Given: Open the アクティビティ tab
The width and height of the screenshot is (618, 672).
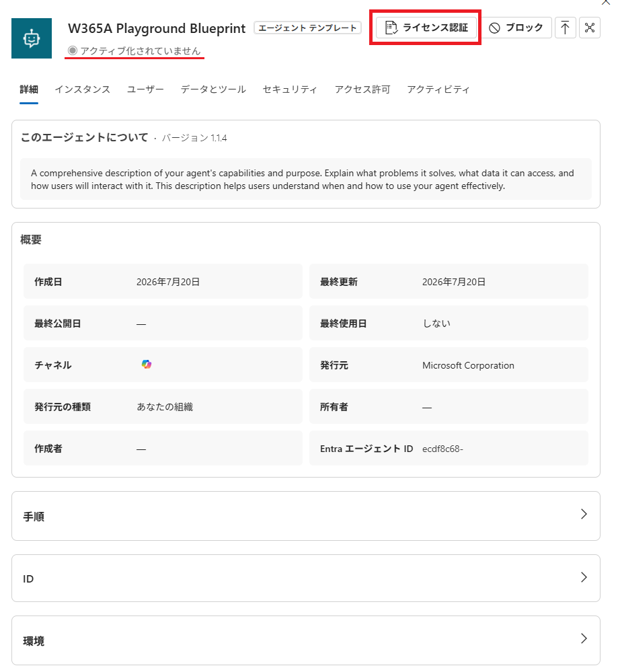Looking at the screenshot, I should (438, 89).
